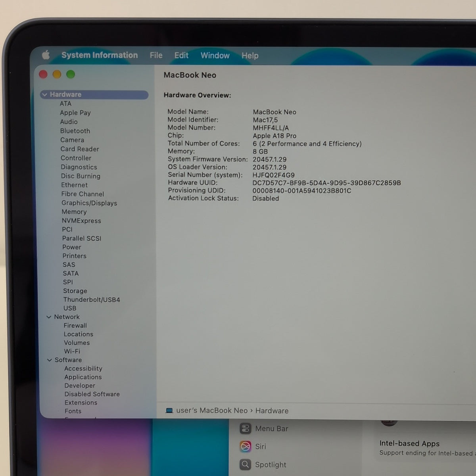This screenshot has height=476, width=476.
Task: Click the Apple A18 Pro chip value
Action: 274,136
